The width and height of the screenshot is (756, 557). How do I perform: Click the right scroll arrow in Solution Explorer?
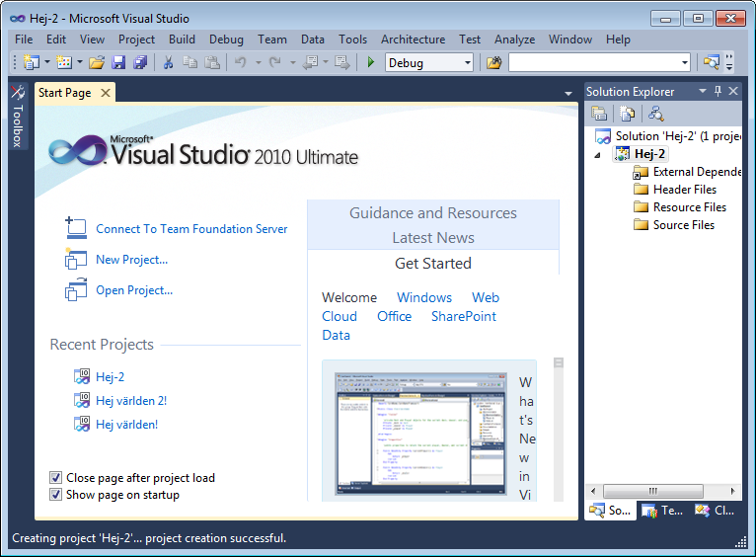click(732, 491)
